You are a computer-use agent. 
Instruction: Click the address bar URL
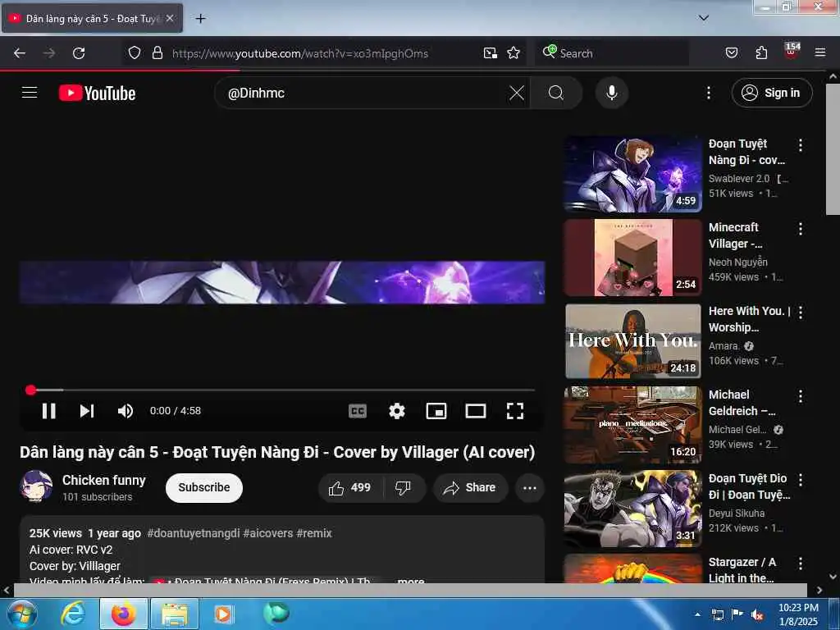[300, 53]
